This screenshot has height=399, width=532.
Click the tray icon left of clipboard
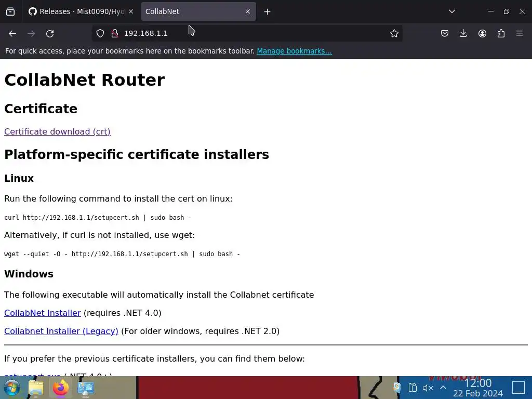pyautogui.click(x=397, y=388)
